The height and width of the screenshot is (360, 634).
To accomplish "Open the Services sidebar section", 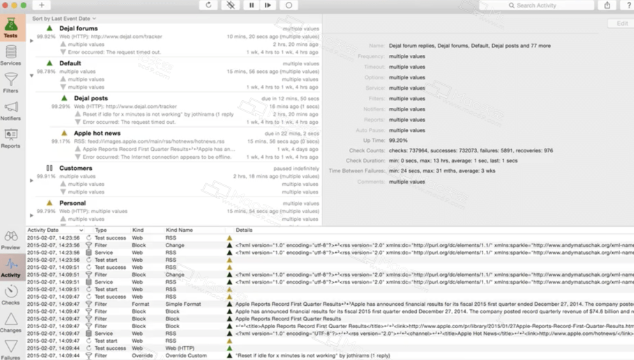I will tap(11, 55).
